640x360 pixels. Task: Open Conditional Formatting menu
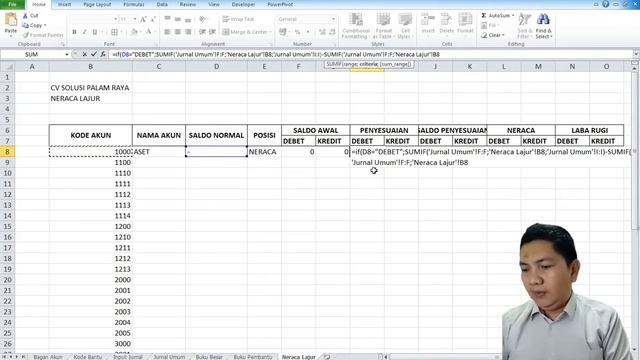click(356, 26)
